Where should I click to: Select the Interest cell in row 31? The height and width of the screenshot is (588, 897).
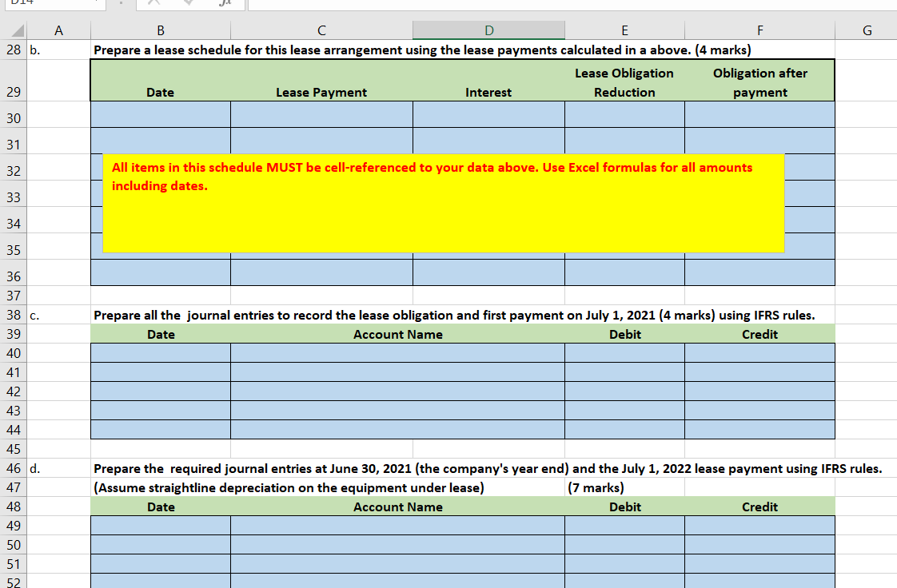click(488, 141)
